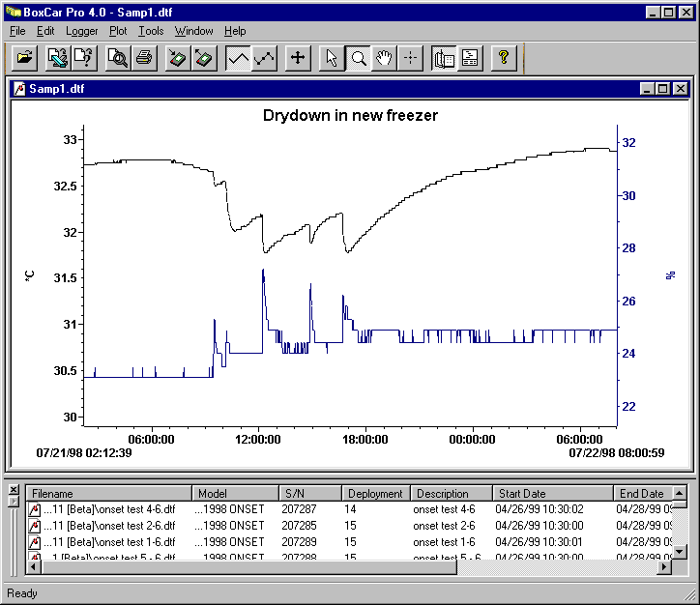This screenshot has width=700, height=605.
Task: Activate the magnifying glass zoom tool
Action: point(358,59)
